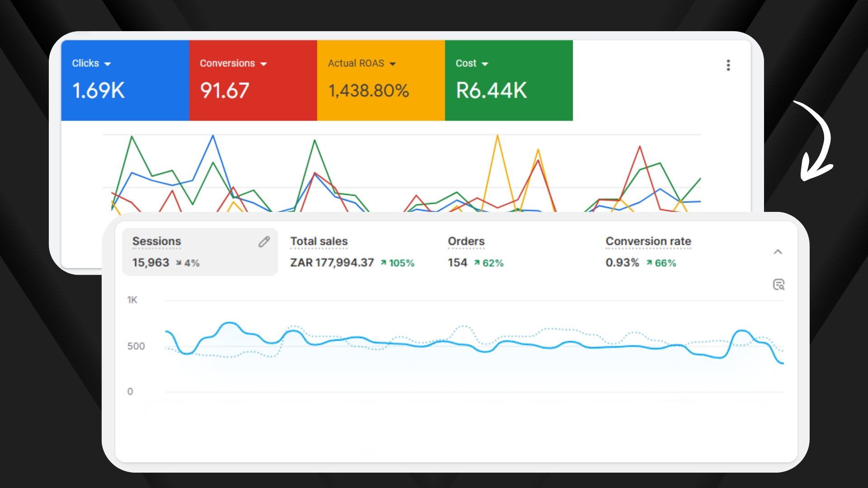Open the Clicks metric dropdown arrow
The height and width of the screenshot is (488, 868).
click(x=108, y=64)
